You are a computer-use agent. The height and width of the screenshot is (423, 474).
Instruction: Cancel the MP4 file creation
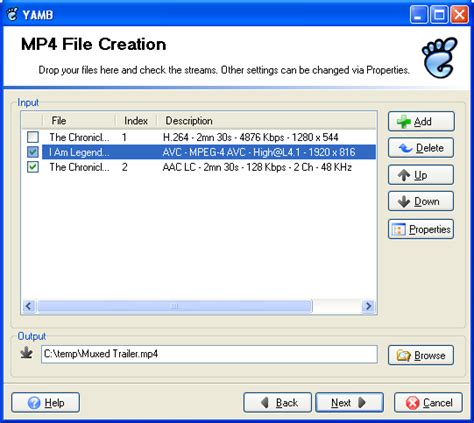pos(429,403)
